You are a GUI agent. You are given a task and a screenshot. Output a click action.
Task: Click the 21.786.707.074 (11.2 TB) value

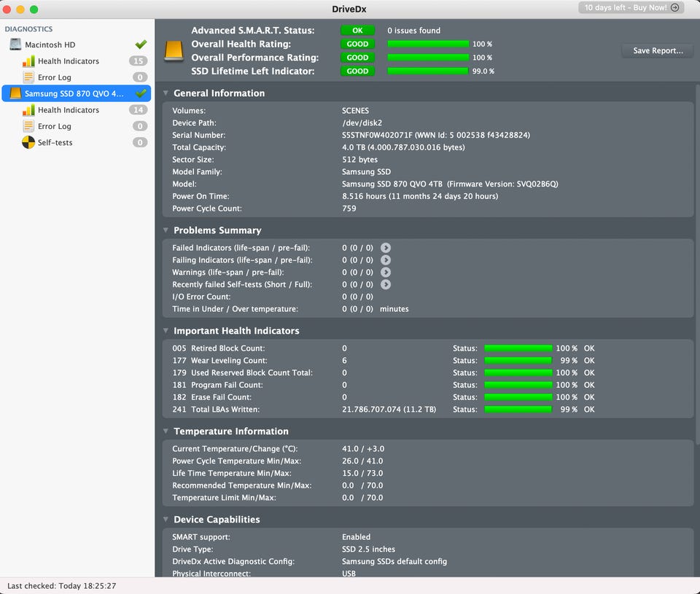[x=389, y=409]
